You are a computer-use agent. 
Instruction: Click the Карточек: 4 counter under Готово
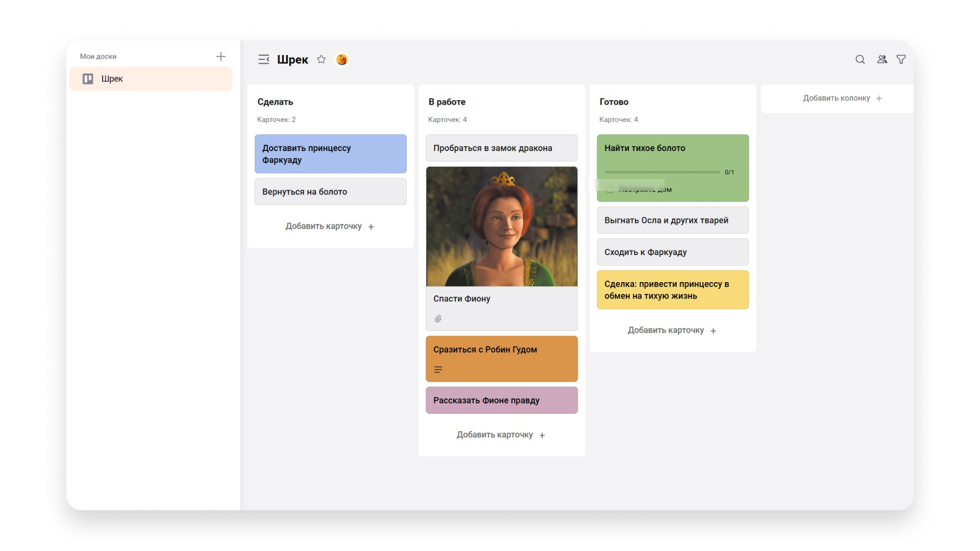pyautogui.click(x=618, y=120)
